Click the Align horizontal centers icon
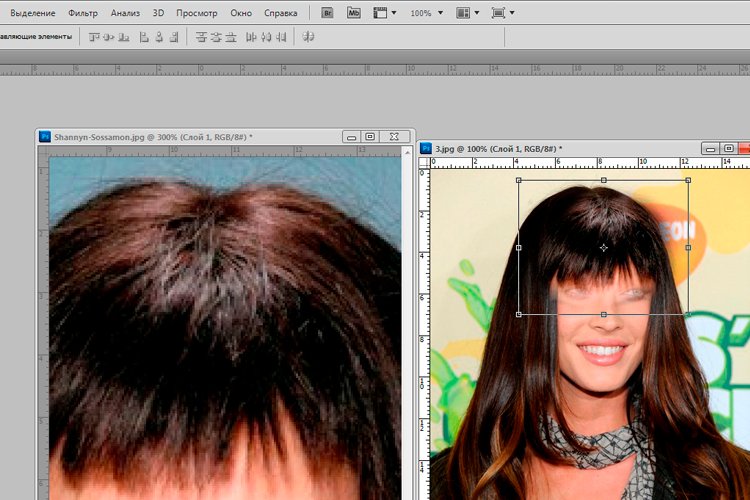The height and width of the screenshot is (500, 750). pos(158,37)
